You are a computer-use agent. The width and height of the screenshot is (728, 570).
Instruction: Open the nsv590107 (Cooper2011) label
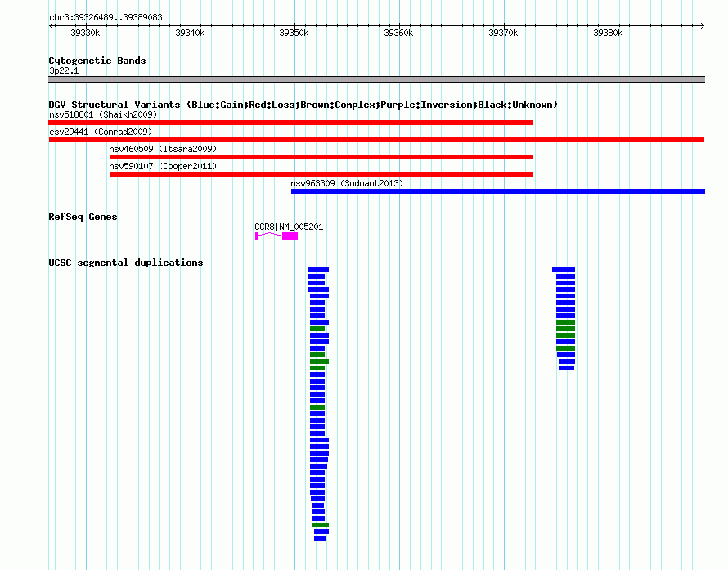[163, 166]
